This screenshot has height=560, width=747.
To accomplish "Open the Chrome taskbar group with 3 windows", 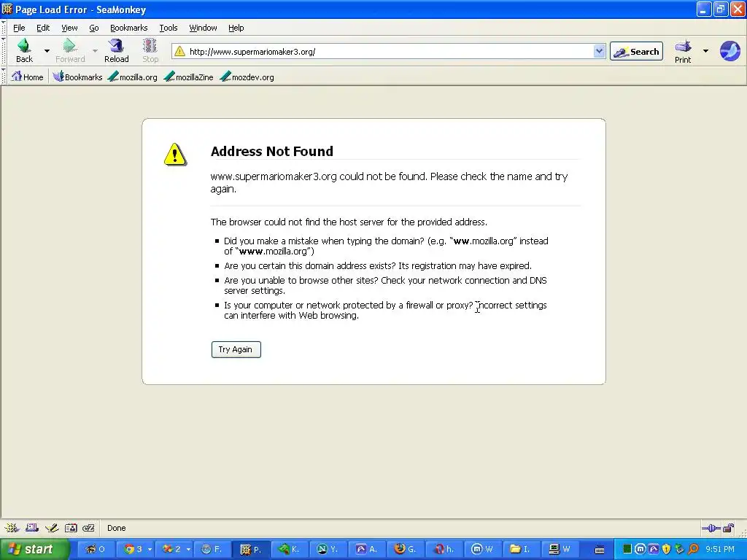I will pos(137,549).
